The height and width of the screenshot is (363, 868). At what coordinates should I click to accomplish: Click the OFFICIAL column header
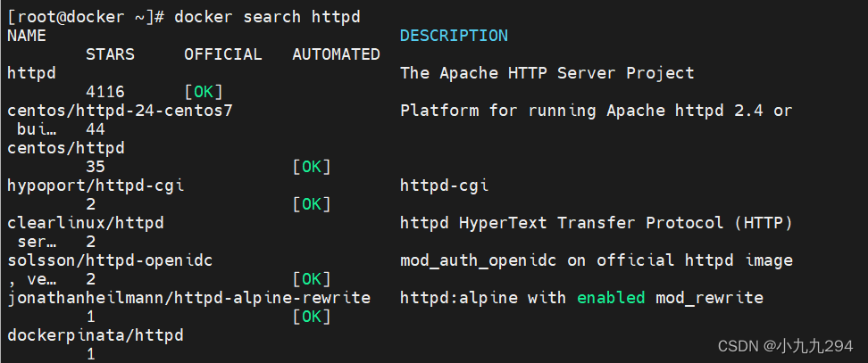pyautogui.click(x=223, y=54)
